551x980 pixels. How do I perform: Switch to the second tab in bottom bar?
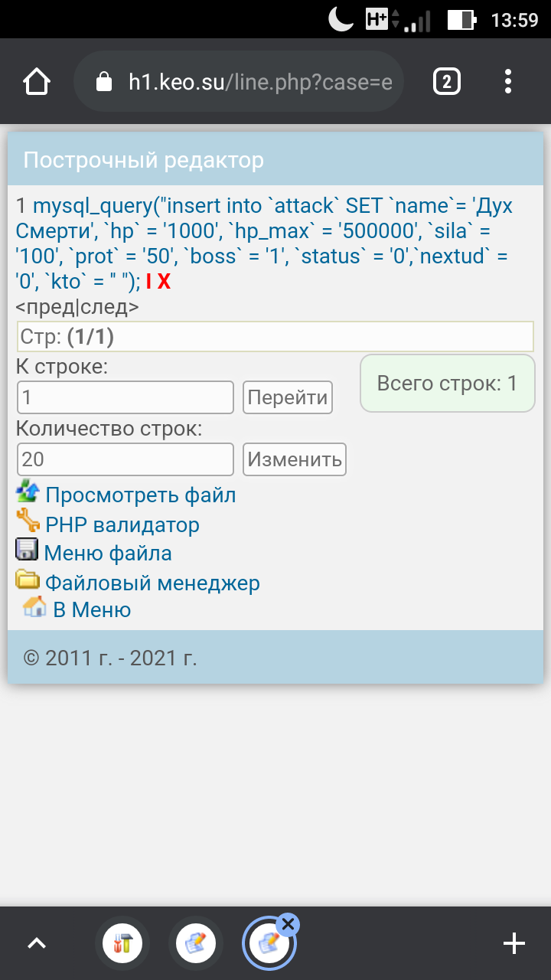(x=195, y=944)
